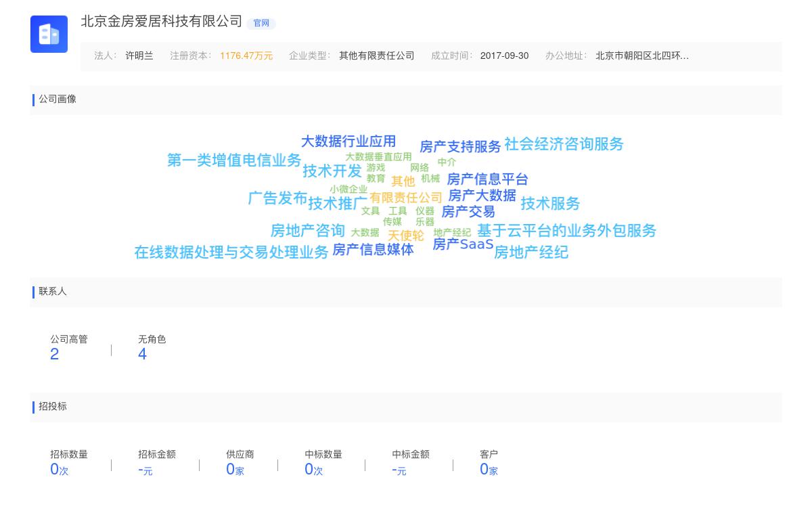The image size is (812, 509).
Task: Select word cloud tag 房产信息媒体
Action: click(373, 250)
